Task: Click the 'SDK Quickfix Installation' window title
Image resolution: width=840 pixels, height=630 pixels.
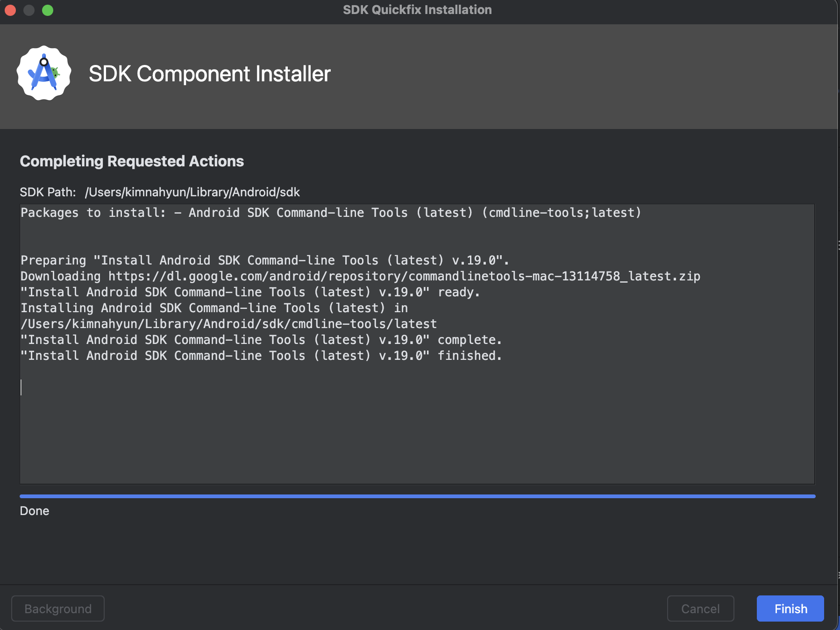Action: [417, 10]
